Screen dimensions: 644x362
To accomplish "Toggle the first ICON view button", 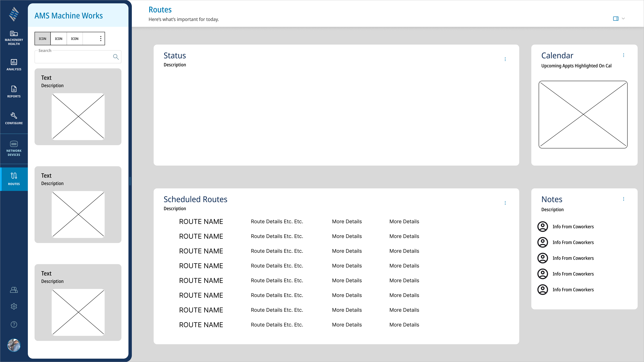I will tap(42, 39).
